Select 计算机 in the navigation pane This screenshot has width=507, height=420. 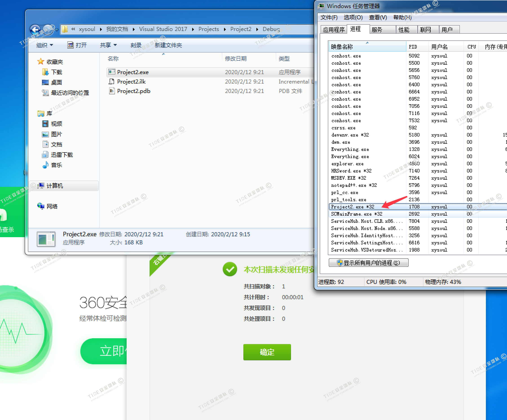(55, 186)
